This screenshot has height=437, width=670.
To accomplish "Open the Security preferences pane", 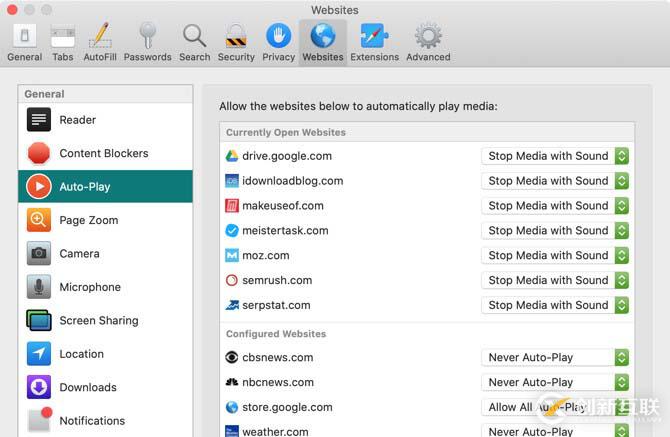I will [x=236, y=42].
